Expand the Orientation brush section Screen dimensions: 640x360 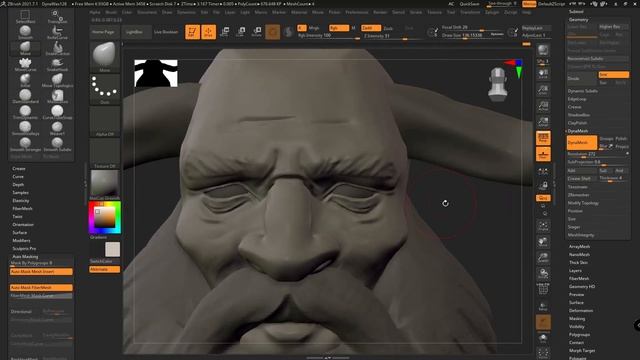point(23,225)
